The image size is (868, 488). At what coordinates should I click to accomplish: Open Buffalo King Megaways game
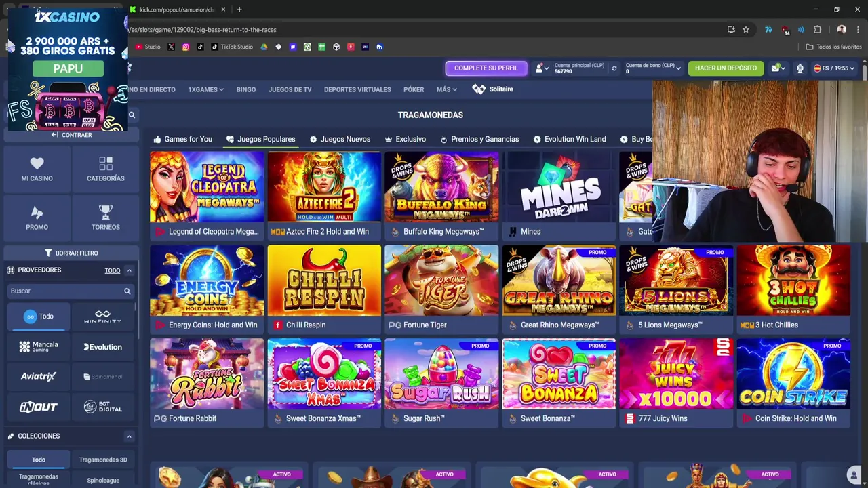[x=441, y=195]
